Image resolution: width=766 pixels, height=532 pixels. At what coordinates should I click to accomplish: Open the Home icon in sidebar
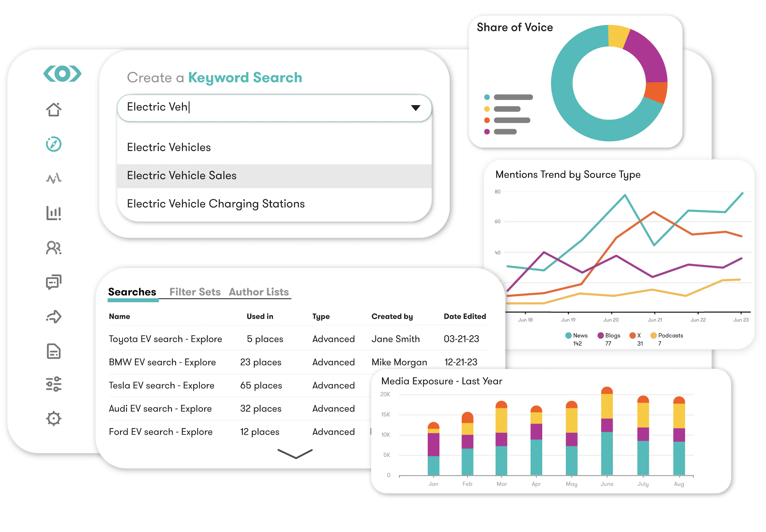pyautogui.click(x=54, y=109)
